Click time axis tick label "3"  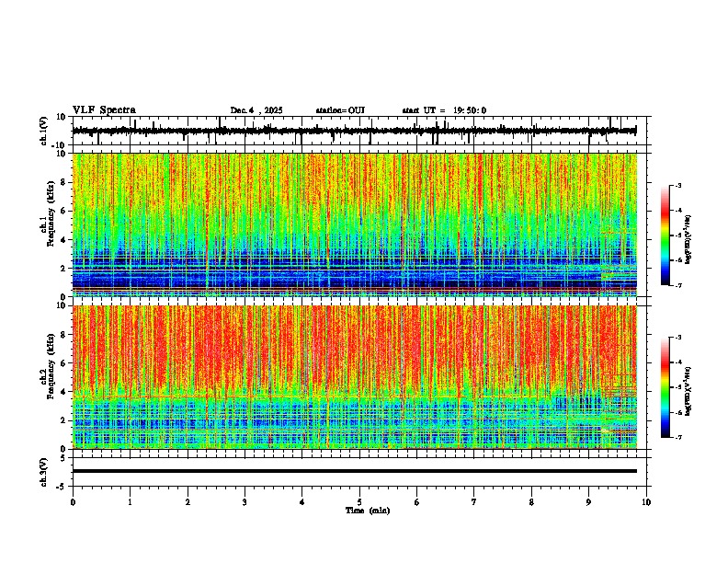pos(245,502)
